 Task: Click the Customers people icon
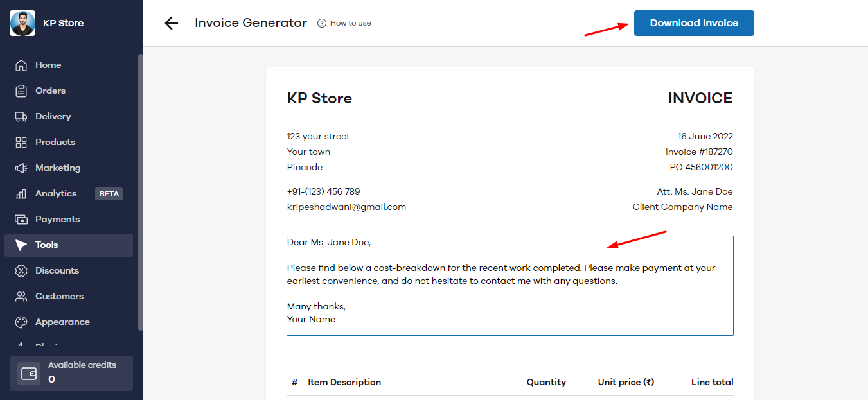21,297
